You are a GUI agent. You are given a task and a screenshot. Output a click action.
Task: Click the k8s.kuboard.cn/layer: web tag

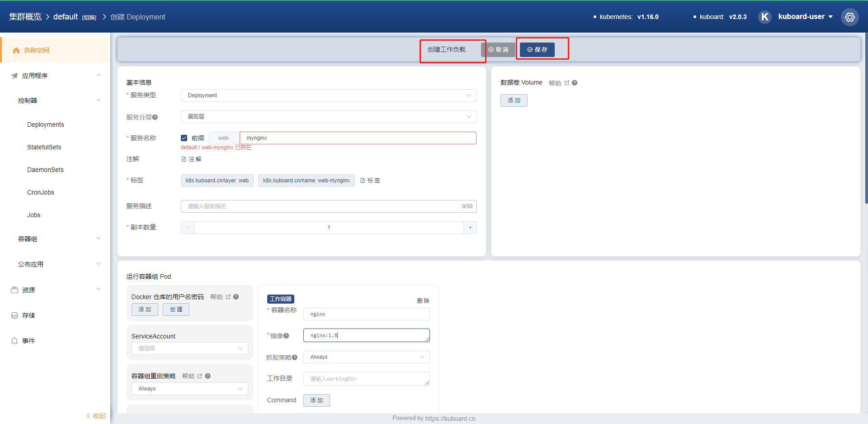tap(217, 181)
